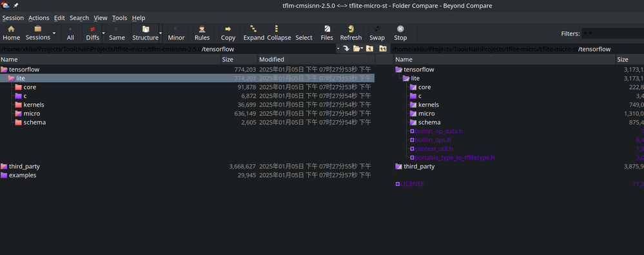Select context_util.h file in right pane
Viewport: 644px width, 255px height.
coord(434,149)
